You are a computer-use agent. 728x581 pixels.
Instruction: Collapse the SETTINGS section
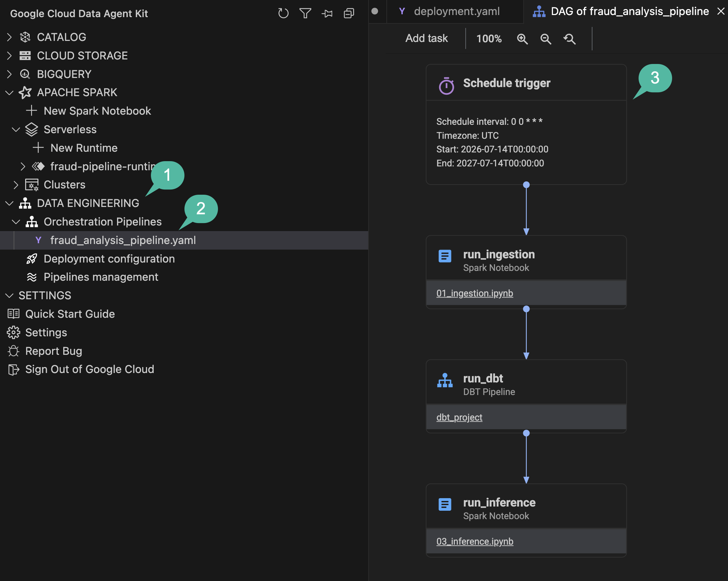pos(9,296)
